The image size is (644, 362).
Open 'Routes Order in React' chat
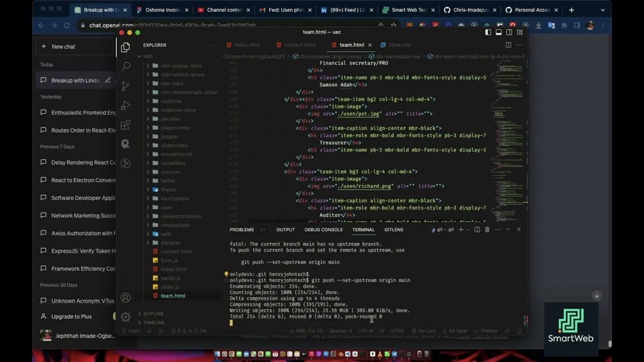77,130
